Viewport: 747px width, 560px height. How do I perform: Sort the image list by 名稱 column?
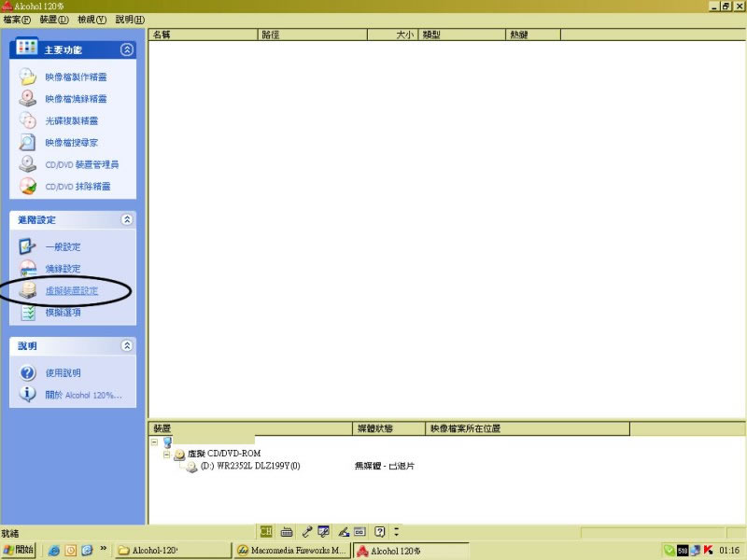pyautogui.click(x=203, y=35)
